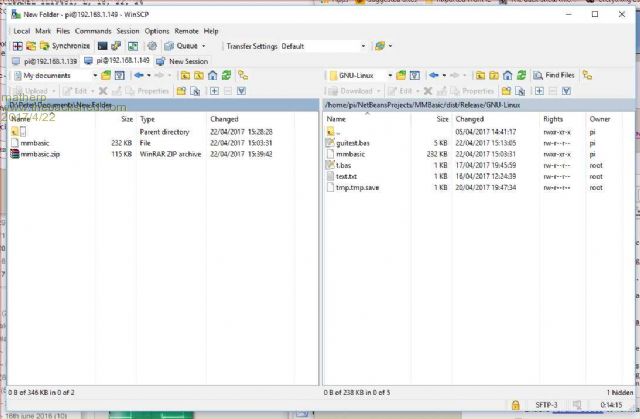Screen dimensions: 640x419
Task: Go to remote root directory icon
Action: pos(494,75)
